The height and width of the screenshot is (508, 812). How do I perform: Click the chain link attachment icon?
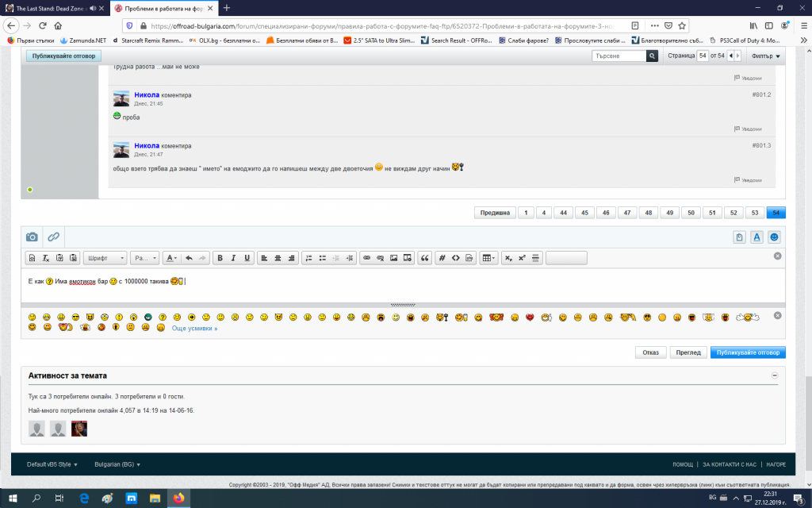(x=53, y=237)
